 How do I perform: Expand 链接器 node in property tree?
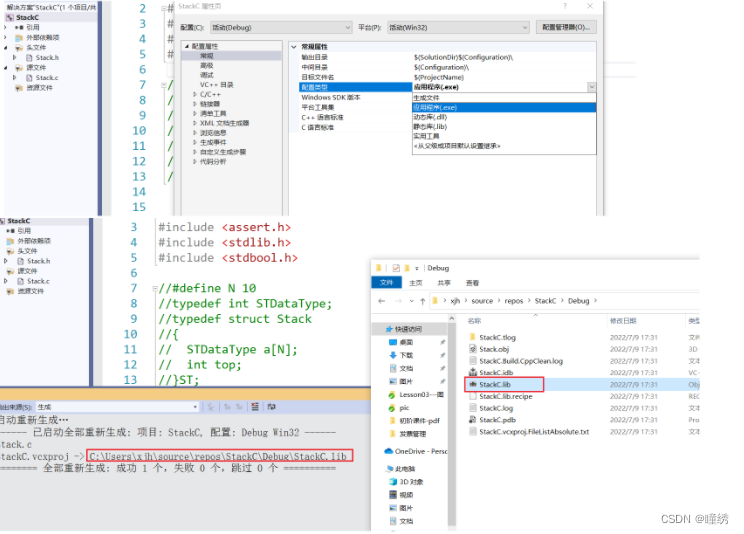195,104
